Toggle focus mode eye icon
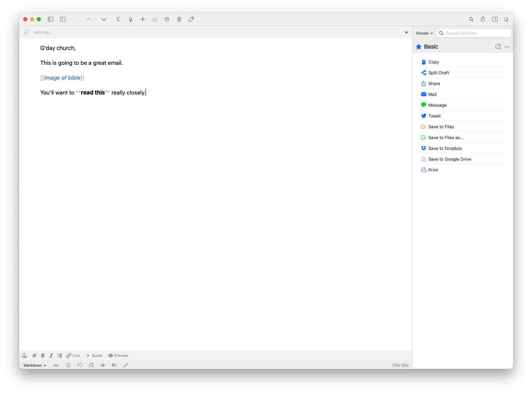 (103, 365)
